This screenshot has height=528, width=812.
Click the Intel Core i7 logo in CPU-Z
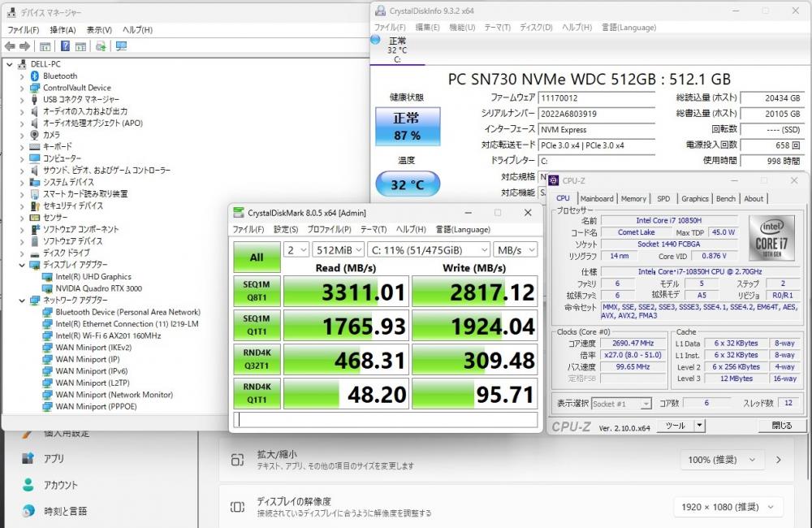click(771, 238)
